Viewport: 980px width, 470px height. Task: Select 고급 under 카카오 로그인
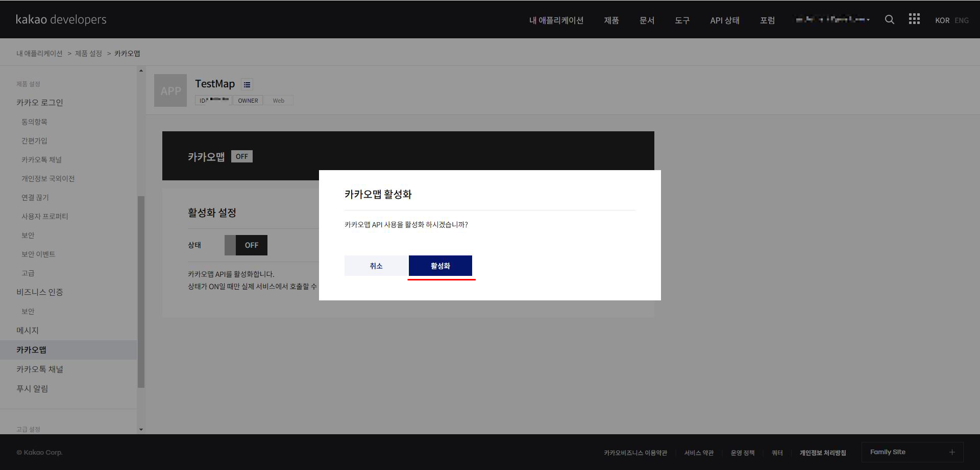tap(28, 273)
